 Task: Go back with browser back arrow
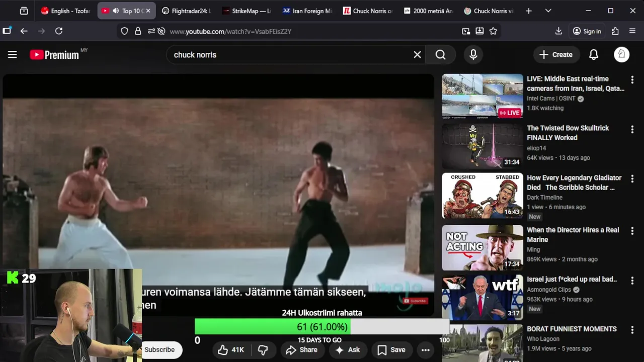[x=24, y=31]
